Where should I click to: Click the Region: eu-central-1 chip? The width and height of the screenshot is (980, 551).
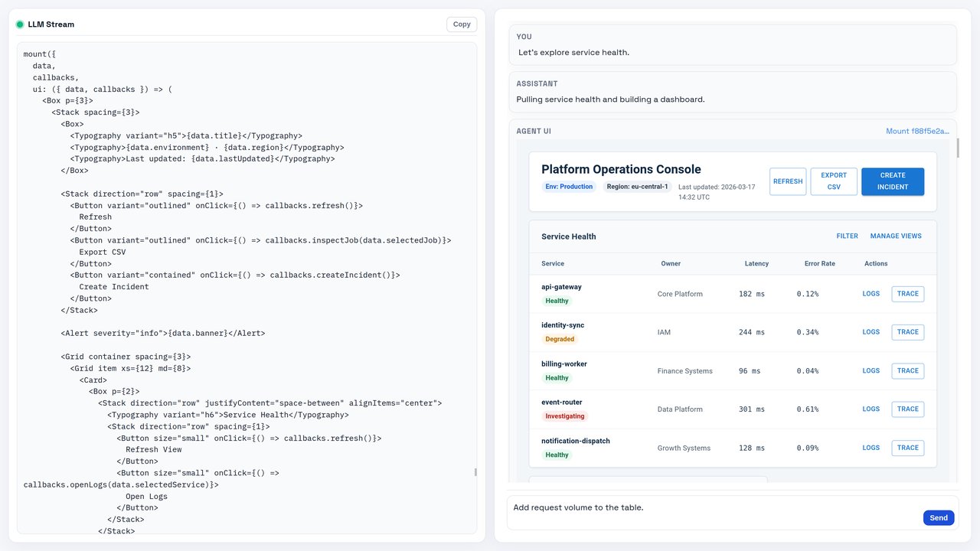636,187
